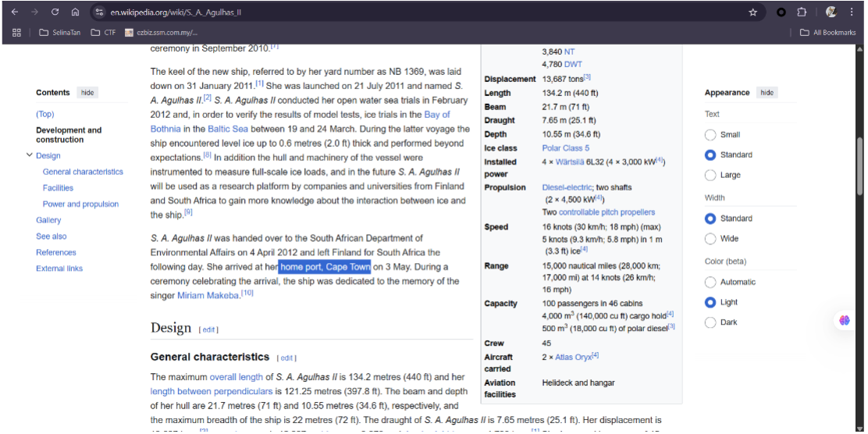Open citation [9] after the ship
The image size is (868, 434).
coord(188,212)
